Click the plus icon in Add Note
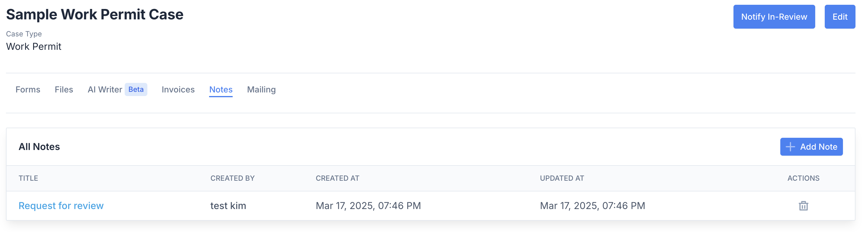 pos(790,147)
